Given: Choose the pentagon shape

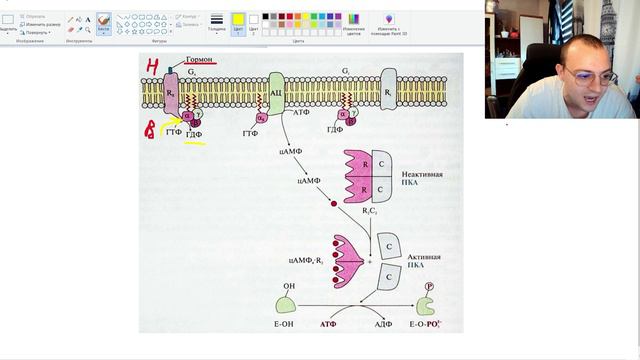Looking at the screenshot, I should click(x=134, y=24).
